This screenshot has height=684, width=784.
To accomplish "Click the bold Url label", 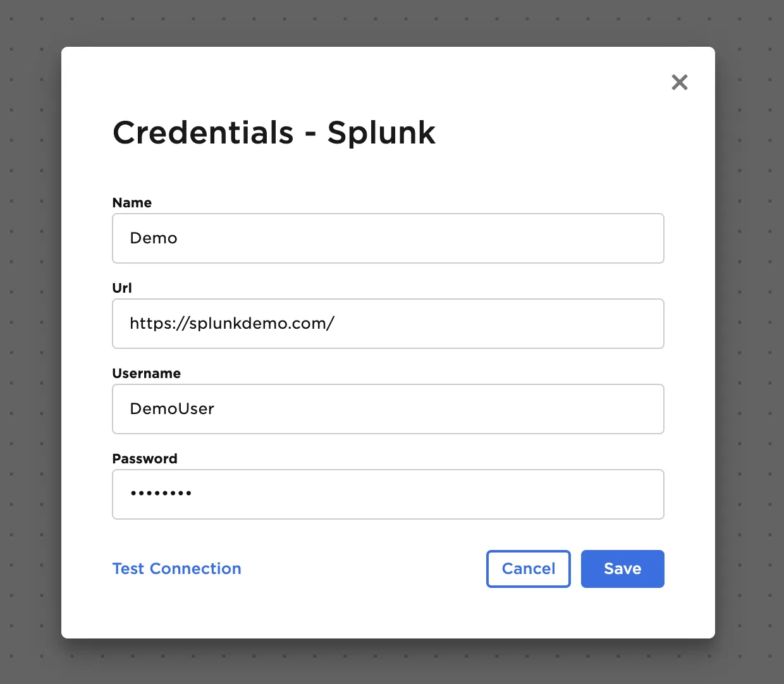I will tap(122, 288).
